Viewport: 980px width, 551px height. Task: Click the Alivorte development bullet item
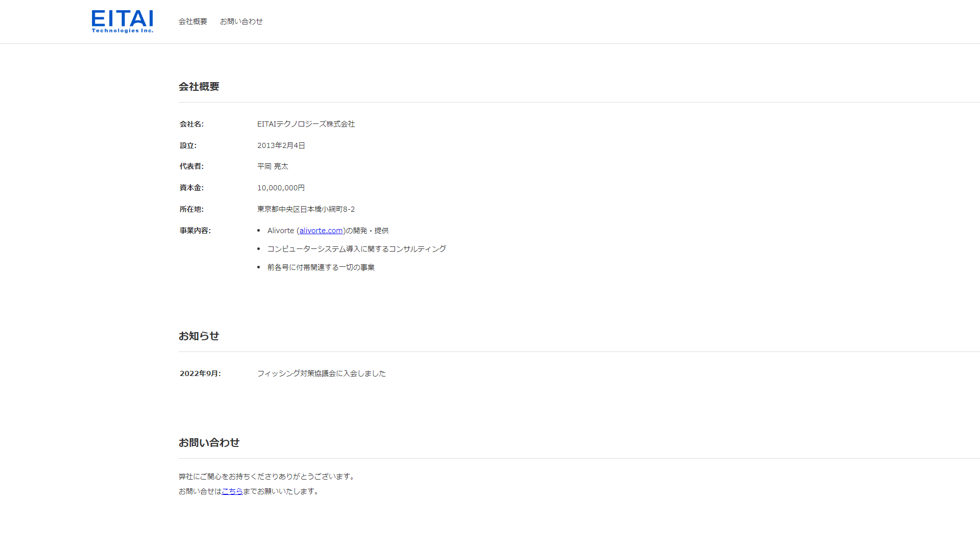pyautogui.click(x=328, y=231)
